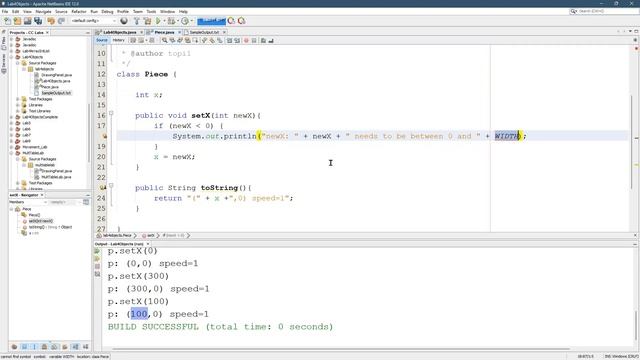Click the first garbage-collection icon beside memory bar
640x360 pixels.
tap(231, 21)
